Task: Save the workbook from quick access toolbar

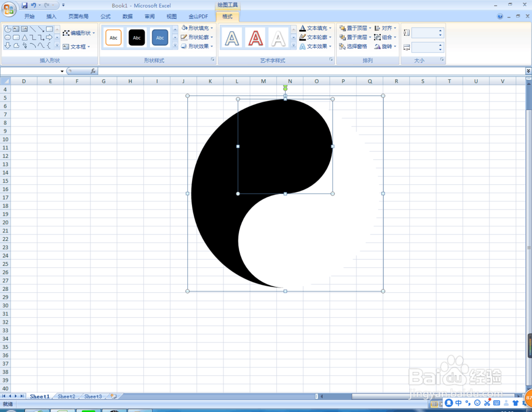Action: (24, 5)
